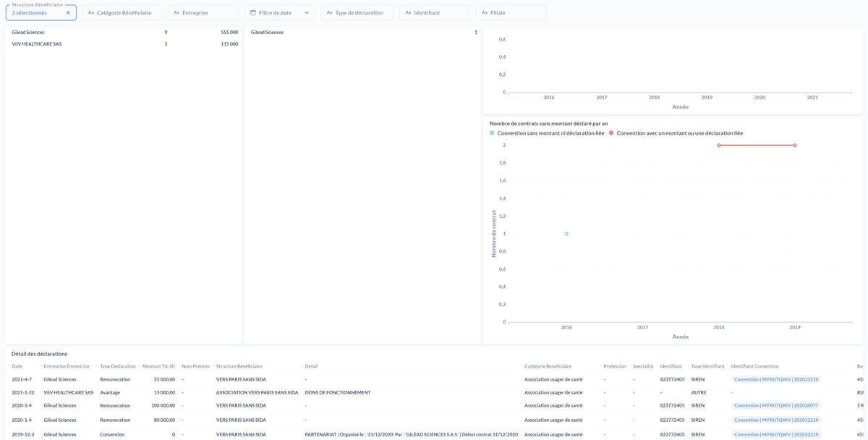Open the '2 sélectionnés' Structure Bénéficiaire filter
868x440 pixels.
point(41,12)
